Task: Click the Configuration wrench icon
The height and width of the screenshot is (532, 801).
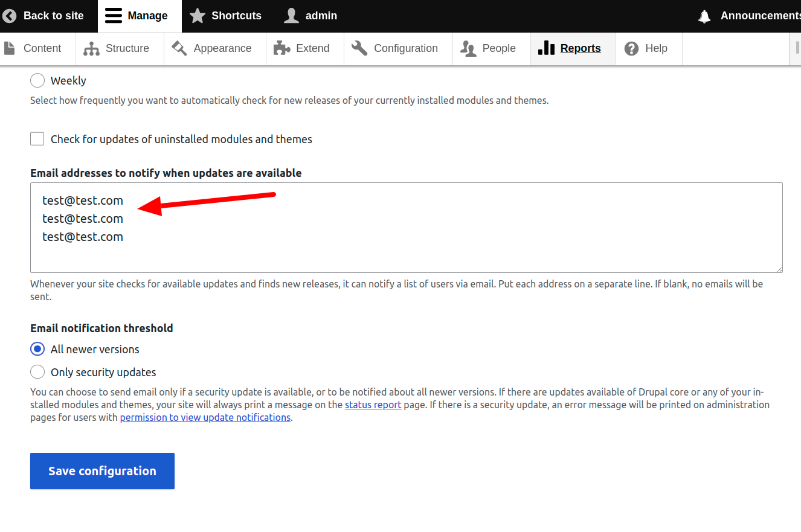Action: tap(359, 48)
